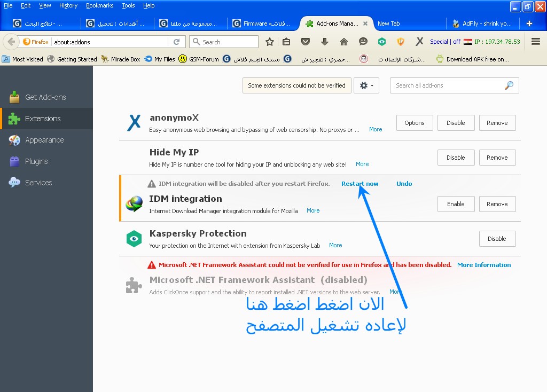Disable the anonymoX extension
The image size is (547, 392).
coord(456,123)
